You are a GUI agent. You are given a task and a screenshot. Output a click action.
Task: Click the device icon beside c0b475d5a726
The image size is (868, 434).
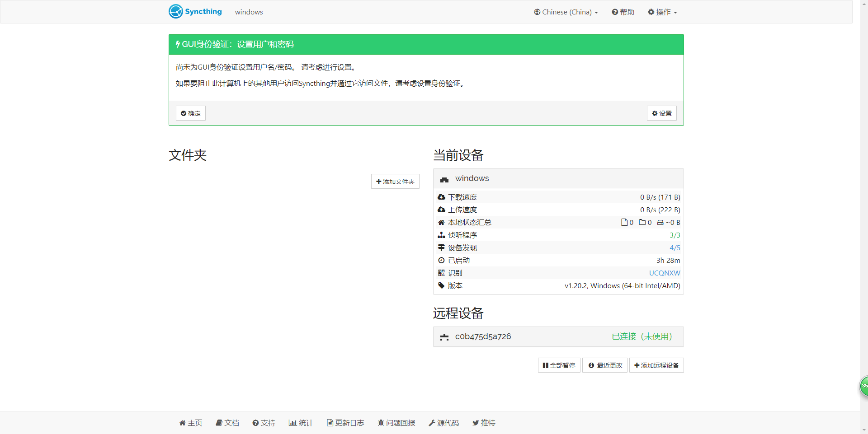[x=444, y=337]
